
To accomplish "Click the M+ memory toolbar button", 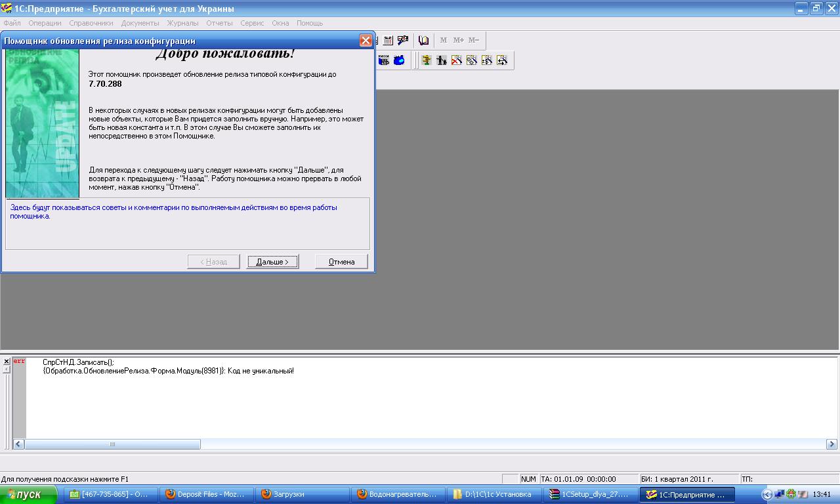I will pos(458,40).
